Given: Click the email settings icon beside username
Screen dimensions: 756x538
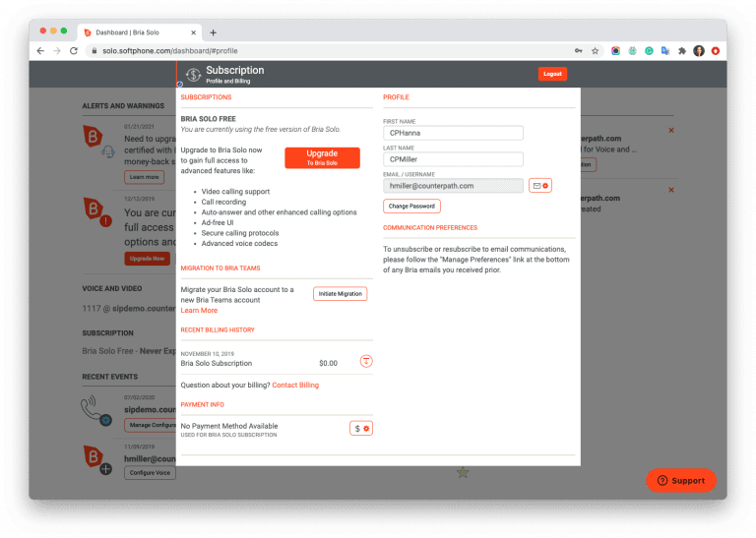Looking at the screenshot, I should coord(539,185).
